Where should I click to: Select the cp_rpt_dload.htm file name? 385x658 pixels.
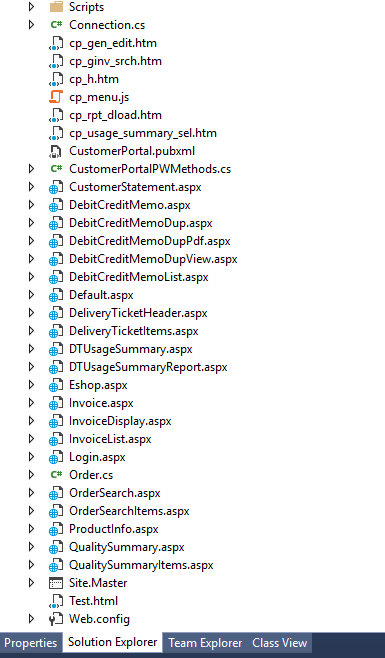coord(115,115)
